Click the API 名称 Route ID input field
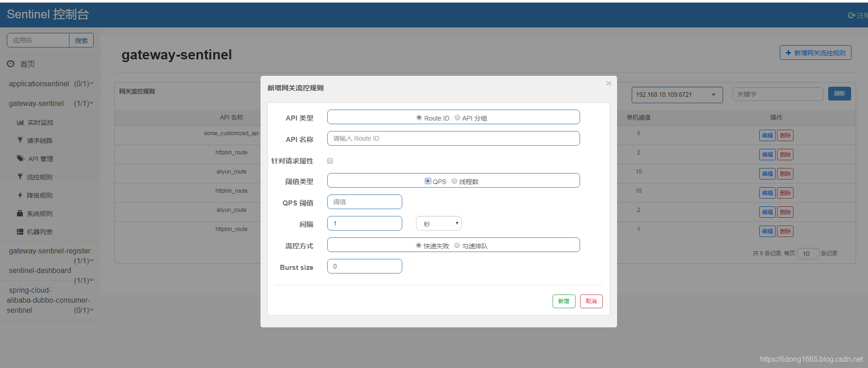The image size is (868, 368). [x=453, y=138]
